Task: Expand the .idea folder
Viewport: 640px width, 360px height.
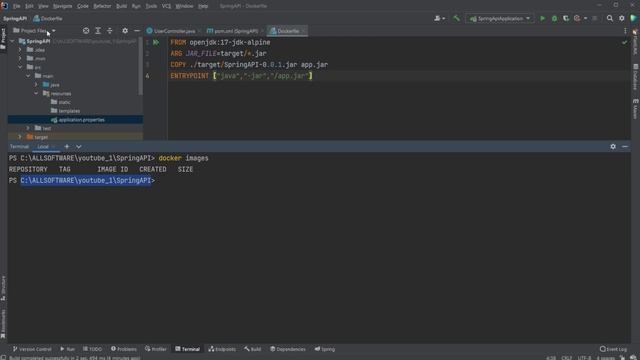Action: pyautogui.click(x=20, y=50)
